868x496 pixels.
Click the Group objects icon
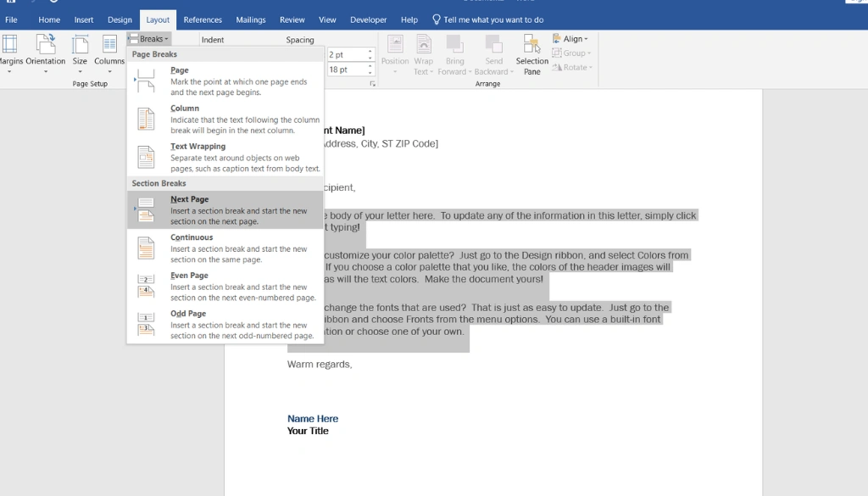(x=557, y=53)
